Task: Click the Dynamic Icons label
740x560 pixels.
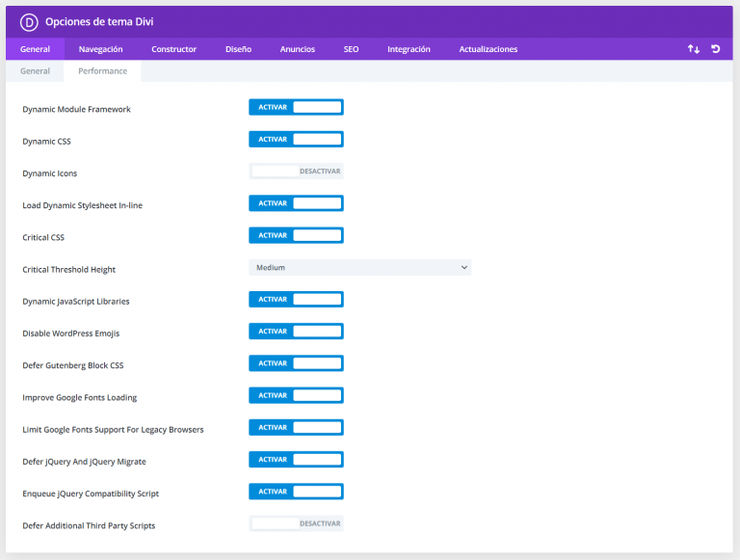Action: point(49,173)
